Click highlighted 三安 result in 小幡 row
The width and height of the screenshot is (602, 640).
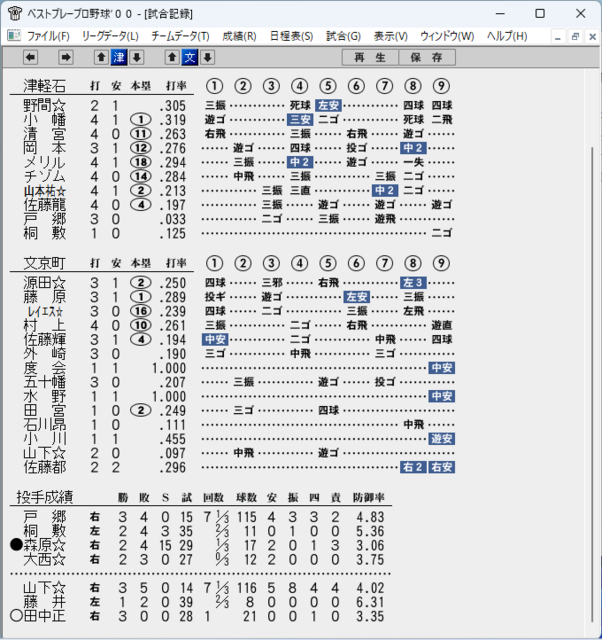(300, 120)
